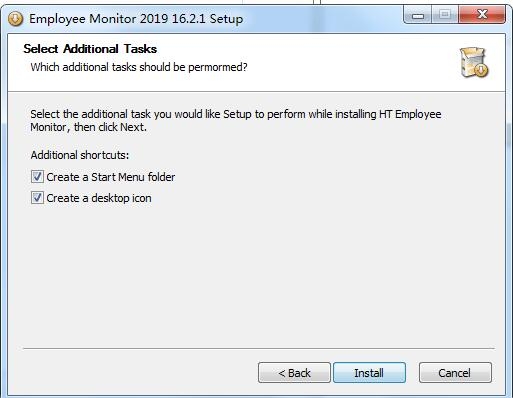This screenshot has height=398, width=513.
Task: Uncheck the desktop icon checkbox
Action: 37,198
